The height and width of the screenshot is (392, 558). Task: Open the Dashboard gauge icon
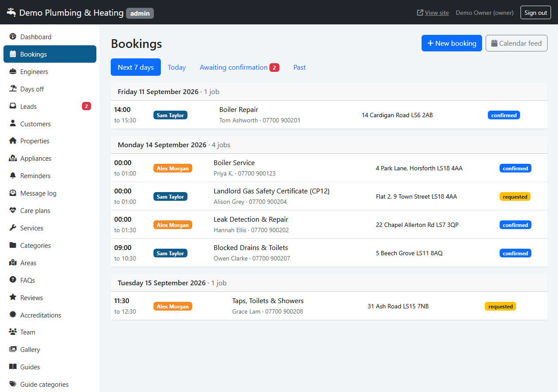point(13,37)
